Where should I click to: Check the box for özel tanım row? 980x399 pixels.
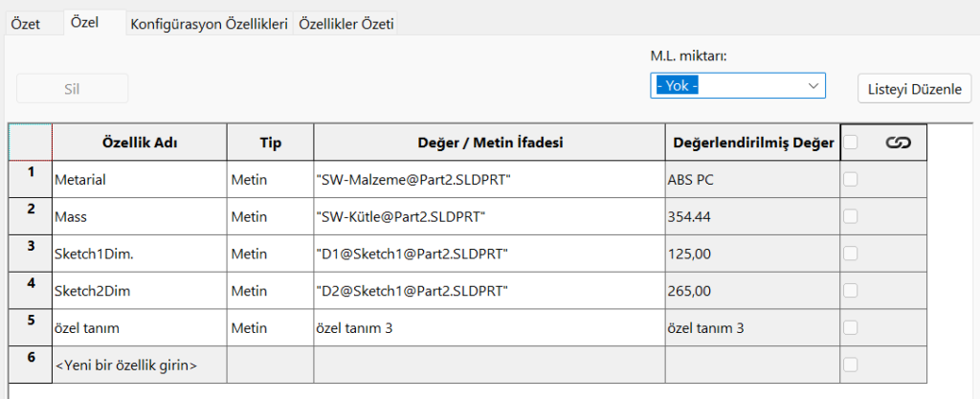click(851, 327)
